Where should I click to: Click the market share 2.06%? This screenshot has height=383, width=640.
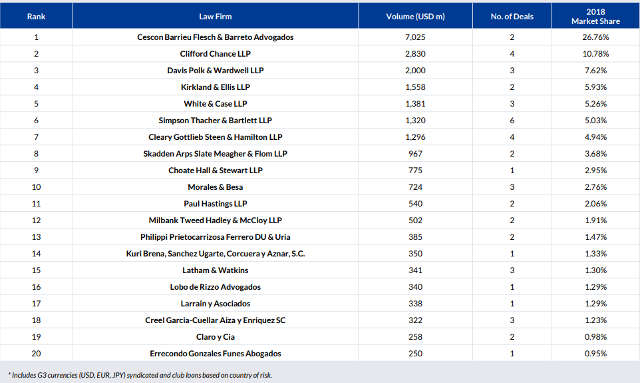pyautogui.click(x=596, y=204)
